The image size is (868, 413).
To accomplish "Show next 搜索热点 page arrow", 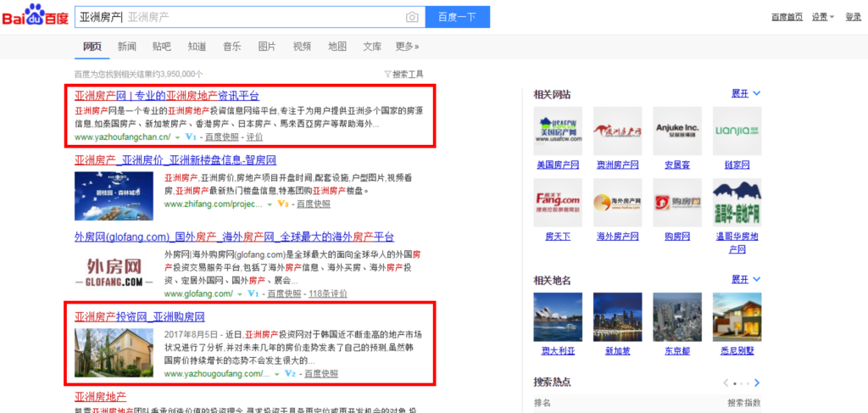I will 757,382.
